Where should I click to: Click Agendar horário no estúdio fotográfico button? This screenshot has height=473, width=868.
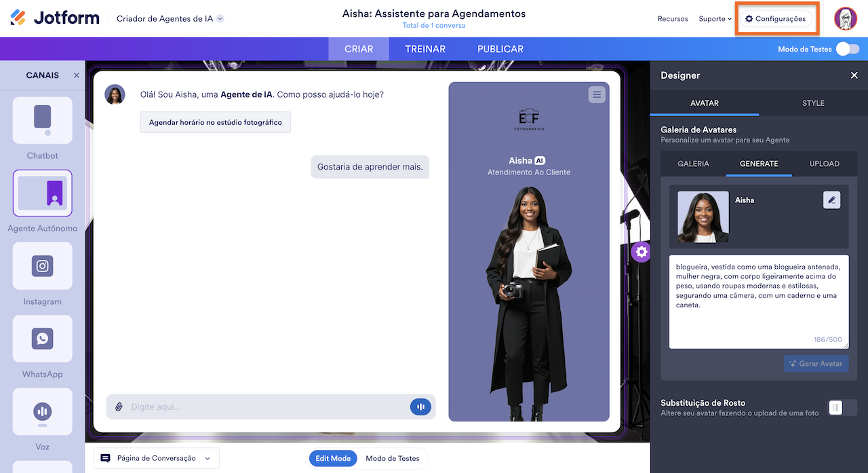click(216, 122)
